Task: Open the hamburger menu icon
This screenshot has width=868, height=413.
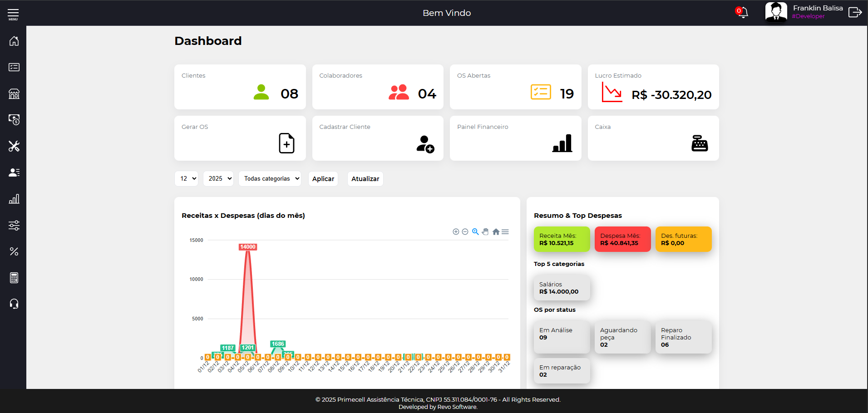Action: click(13, 14)
